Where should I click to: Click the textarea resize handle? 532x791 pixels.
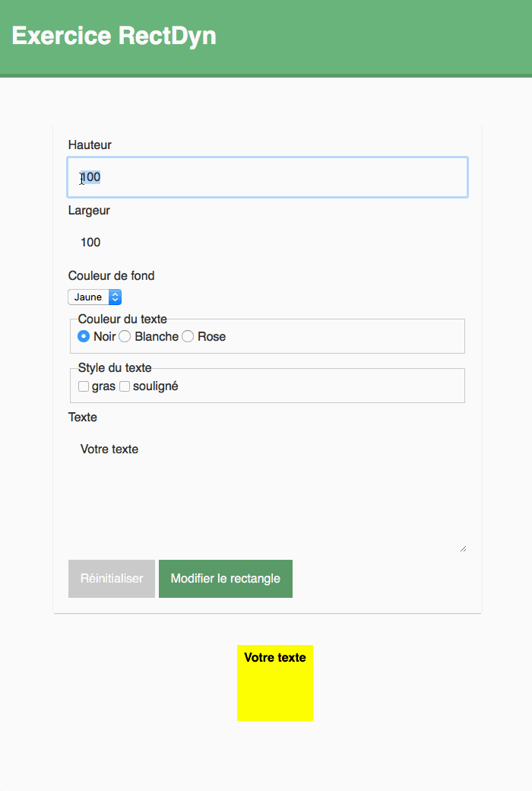pos(463,549)
